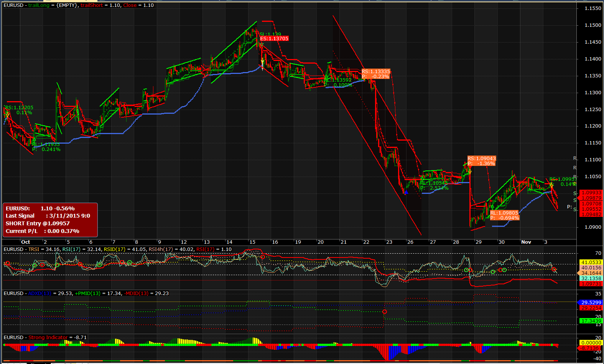
Task: Click the green RS label showing 0.14%
Action: coord(563,182)
